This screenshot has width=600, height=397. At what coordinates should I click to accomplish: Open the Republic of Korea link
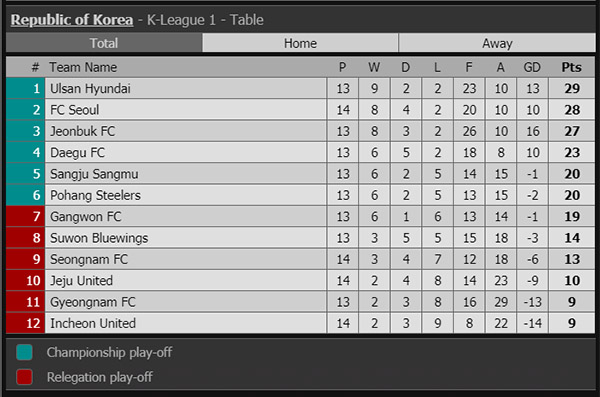point(72,20)
